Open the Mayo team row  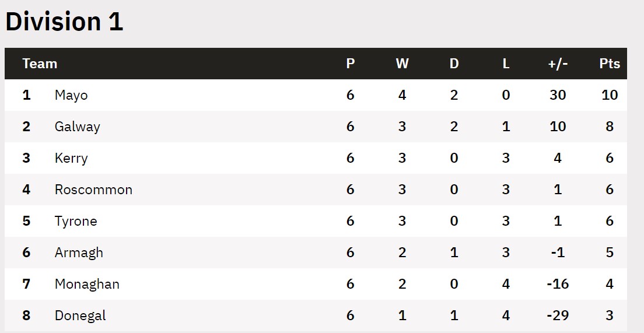click(316, 95)
